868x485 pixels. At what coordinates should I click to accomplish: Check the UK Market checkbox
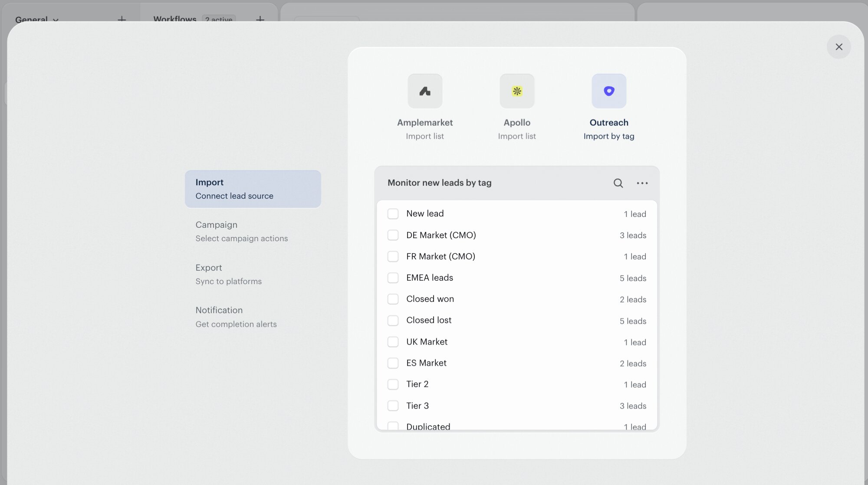(393, 342)
